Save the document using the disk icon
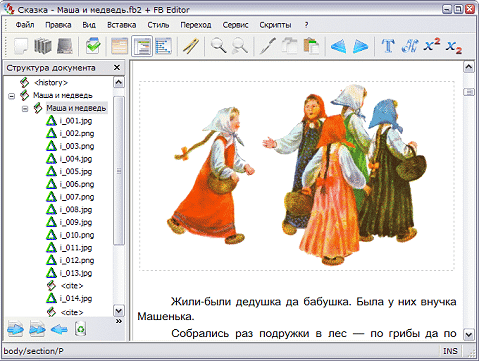This screenshot has height=361, width=479. coord(65,46)
